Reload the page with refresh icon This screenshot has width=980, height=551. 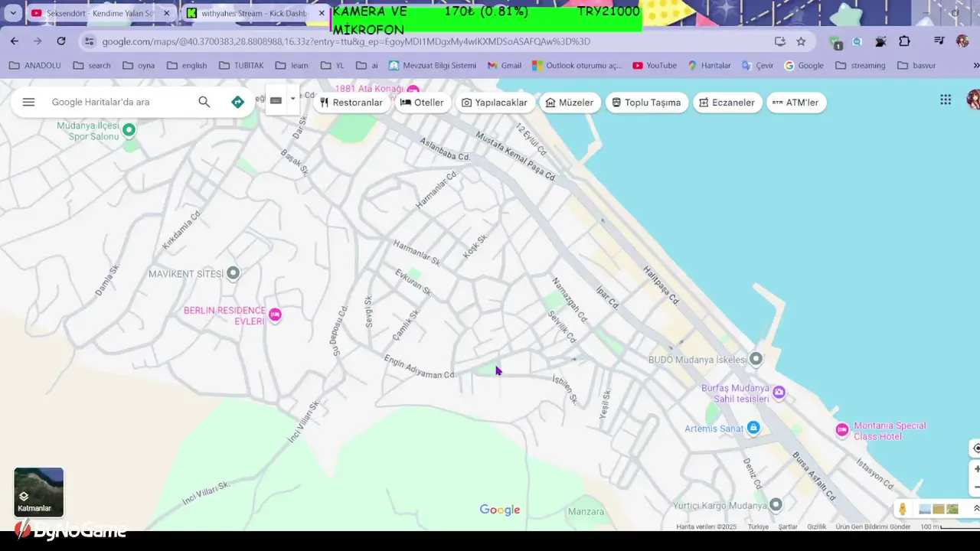[x=61, y=41]
